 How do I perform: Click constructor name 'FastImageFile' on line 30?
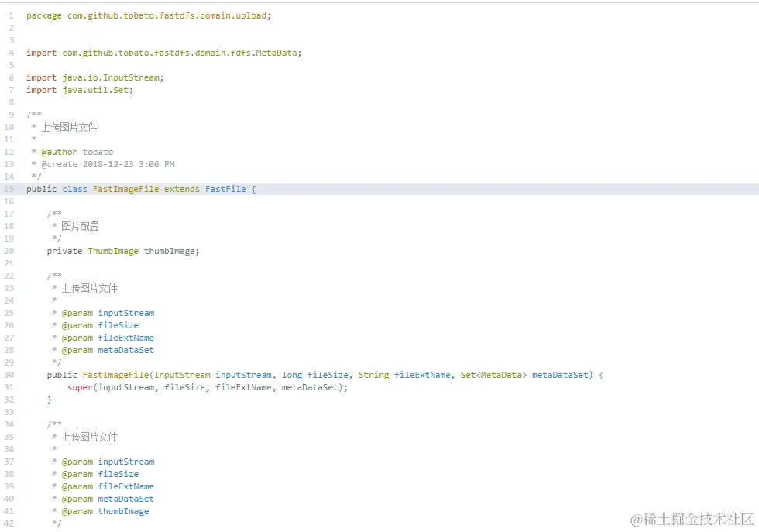[115, 375]
